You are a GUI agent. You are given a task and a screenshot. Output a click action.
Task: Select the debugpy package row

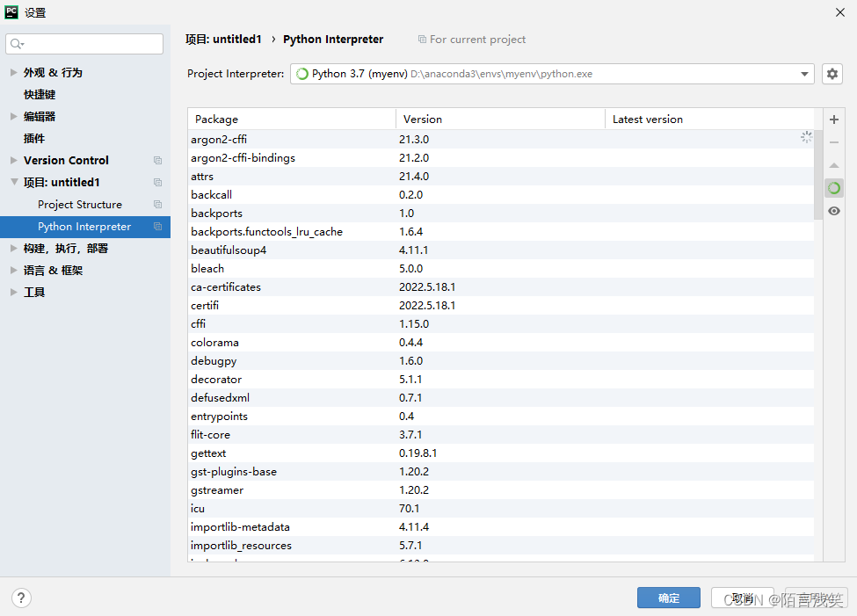pyautogui.click(x=501, y=361)
